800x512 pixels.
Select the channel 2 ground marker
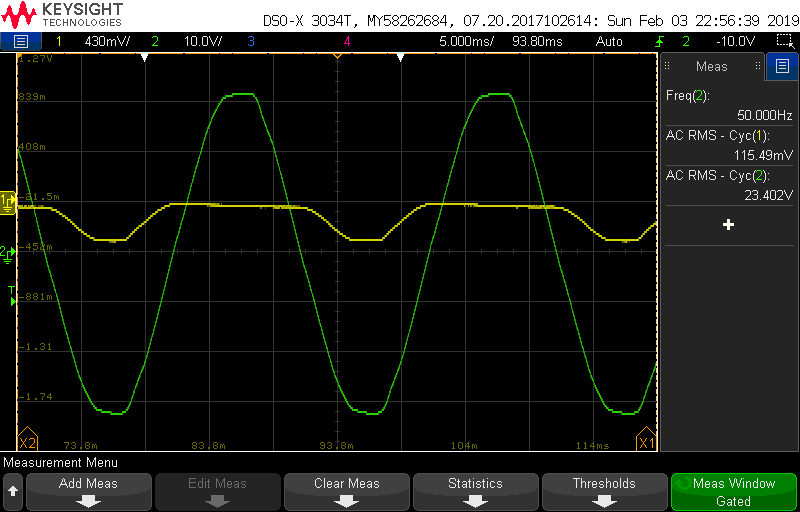(x=7, y=253)
